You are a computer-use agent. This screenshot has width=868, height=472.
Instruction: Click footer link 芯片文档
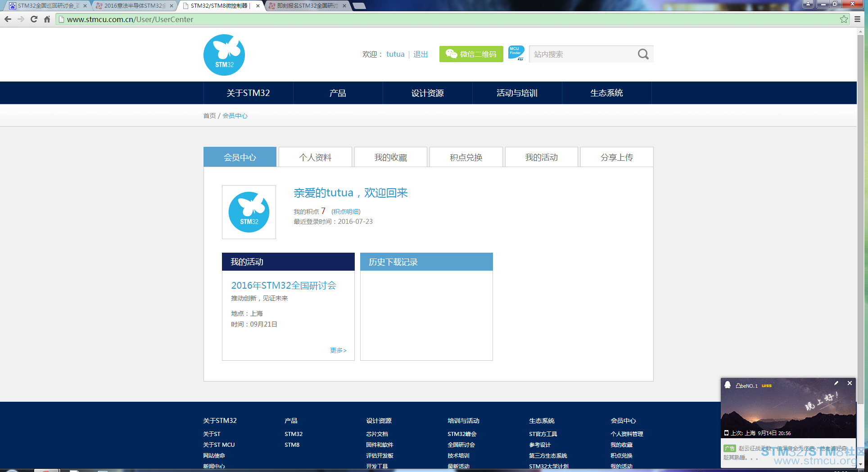pyautogui.click(x=377, y=434)
